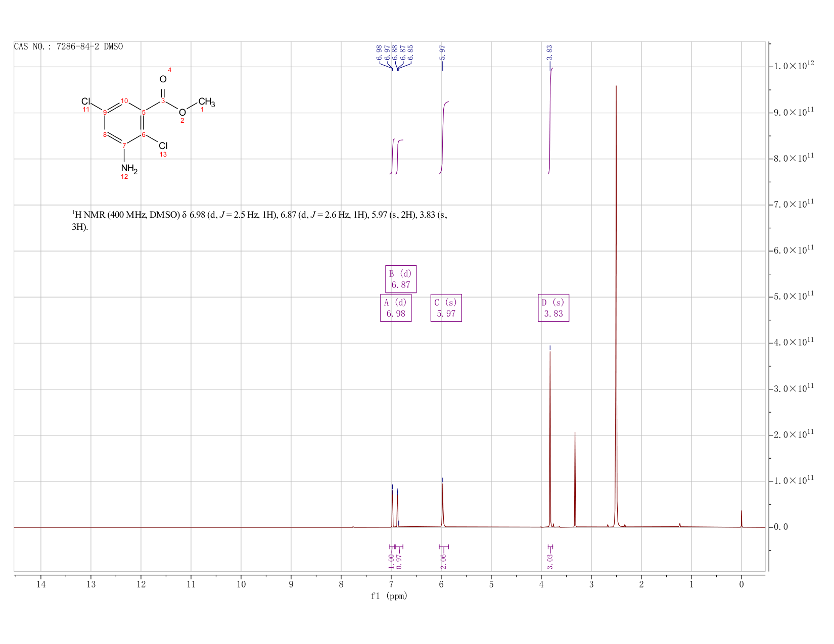Image resolution: width=834 pixels, height=644 pixels.
Task: Click the water peak near 3.3 ppm
Action: [575, 480]
